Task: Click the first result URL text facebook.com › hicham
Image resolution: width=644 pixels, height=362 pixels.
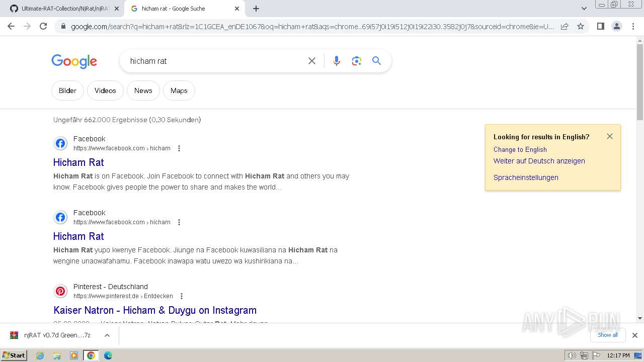Action: (122, 148)
